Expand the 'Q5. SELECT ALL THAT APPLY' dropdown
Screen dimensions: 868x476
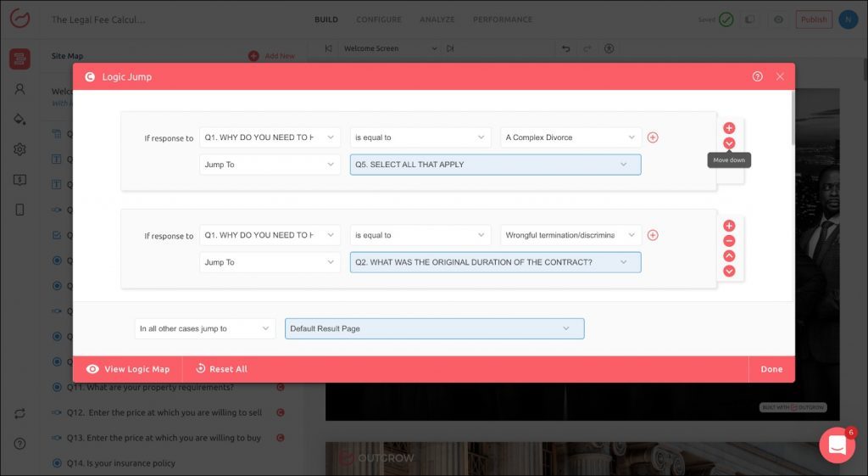coord(495,165)
